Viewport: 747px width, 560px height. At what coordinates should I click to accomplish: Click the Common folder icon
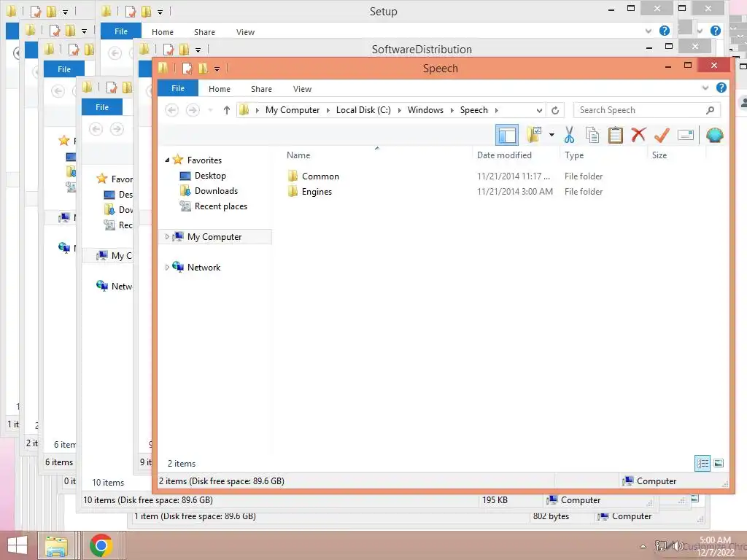pos(293,176)
